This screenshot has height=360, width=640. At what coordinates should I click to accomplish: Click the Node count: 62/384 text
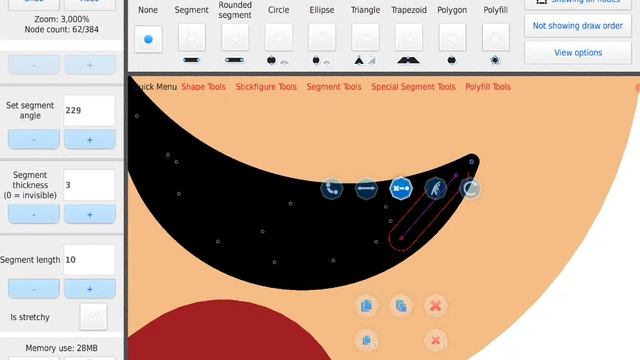pyautogui.click(x=62, y=29)
